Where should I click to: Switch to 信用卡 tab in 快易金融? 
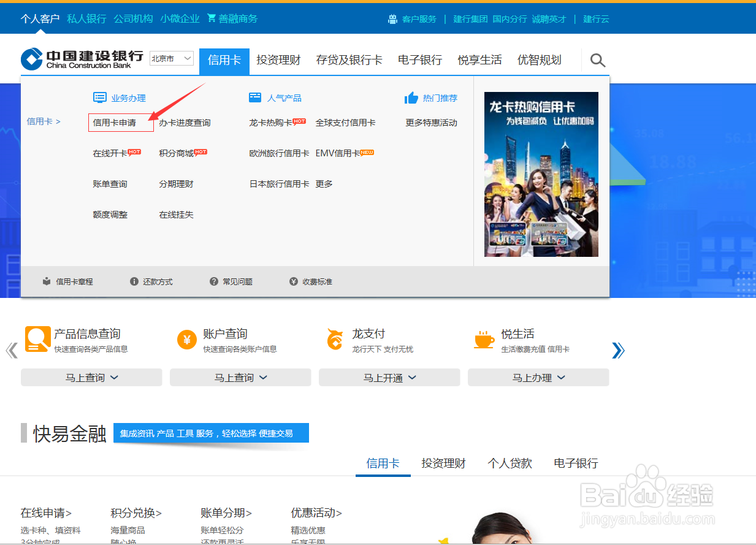click(x=383, y=463)
